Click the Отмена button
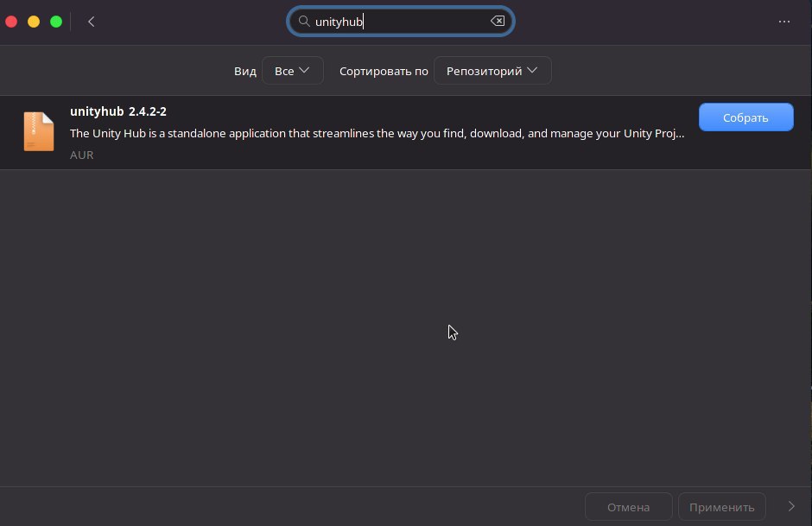Screen dimensions: 812x526 pos(628,507)
